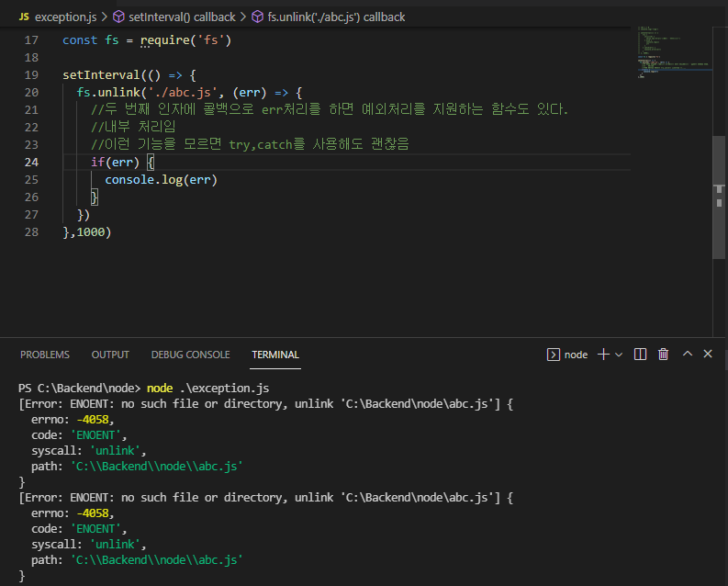This screenshot has width=728, height=586.
Task: Click the fs.unlink('./abc.js') callback breadcrumb
Action: (x=336, y=17)
